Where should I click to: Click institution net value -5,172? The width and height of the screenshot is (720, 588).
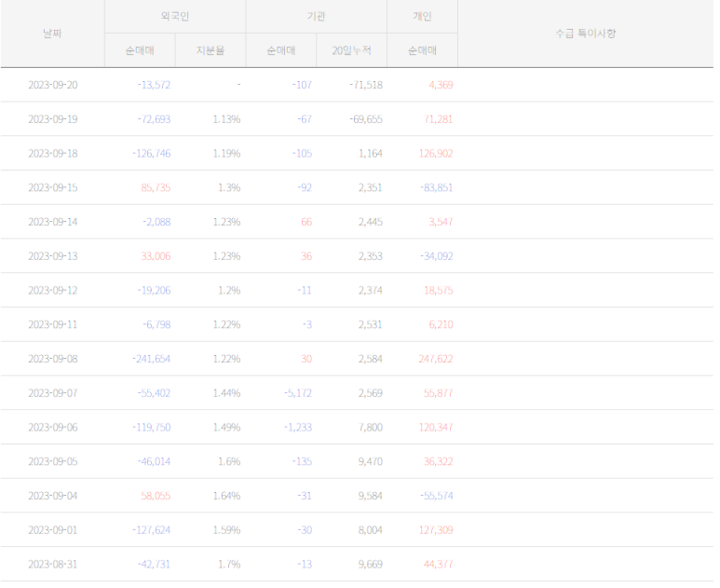coord(298,393)
